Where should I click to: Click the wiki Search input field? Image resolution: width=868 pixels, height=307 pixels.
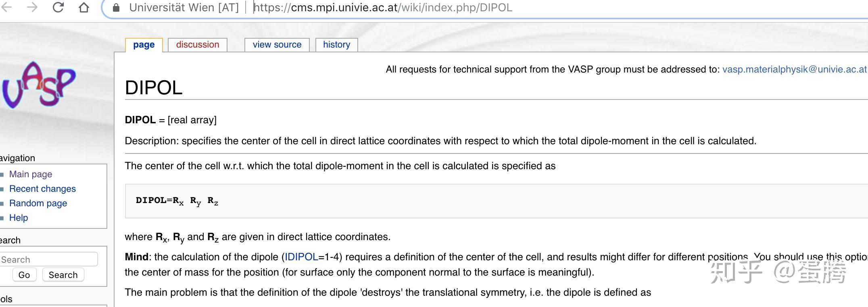point(48,259)
